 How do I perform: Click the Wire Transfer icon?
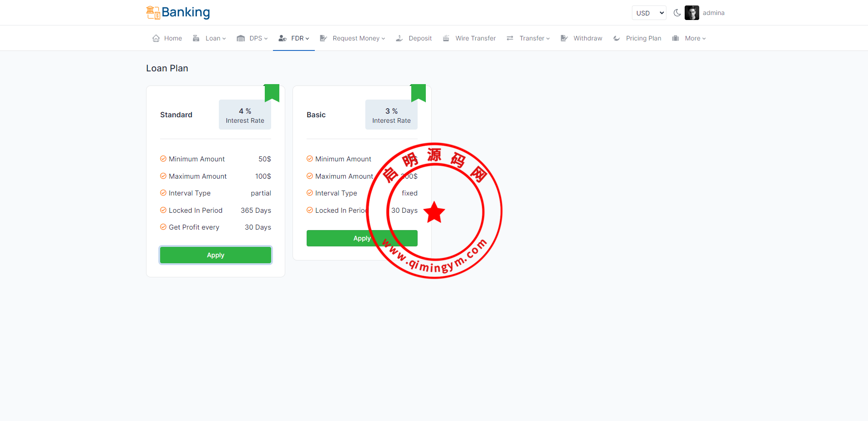[446, 38]
